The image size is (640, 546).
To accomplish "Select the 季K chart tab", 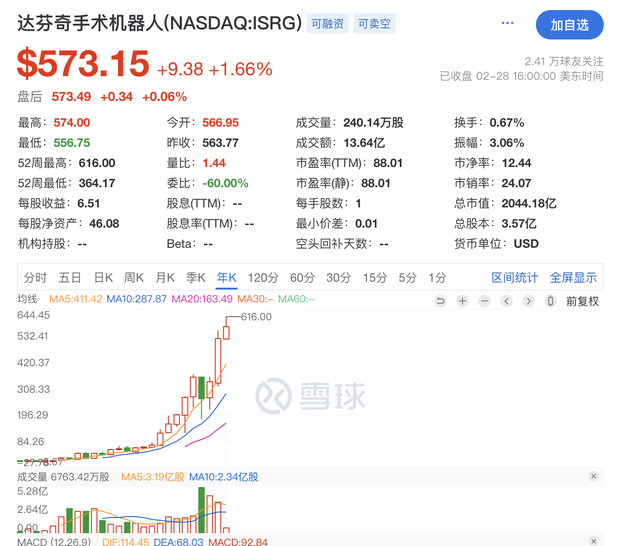I will point(196,278).
